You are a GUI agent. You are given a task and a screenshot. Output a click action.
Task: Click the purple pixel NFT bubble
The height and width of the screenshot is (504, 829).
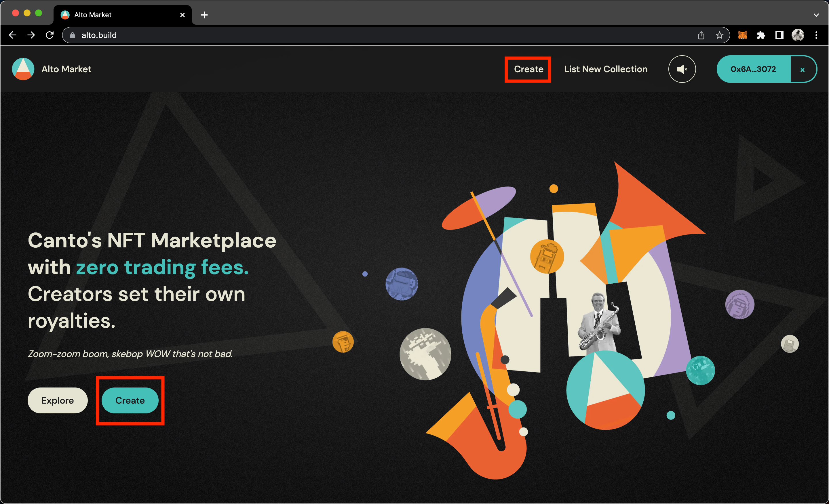(x=739, y=304)
